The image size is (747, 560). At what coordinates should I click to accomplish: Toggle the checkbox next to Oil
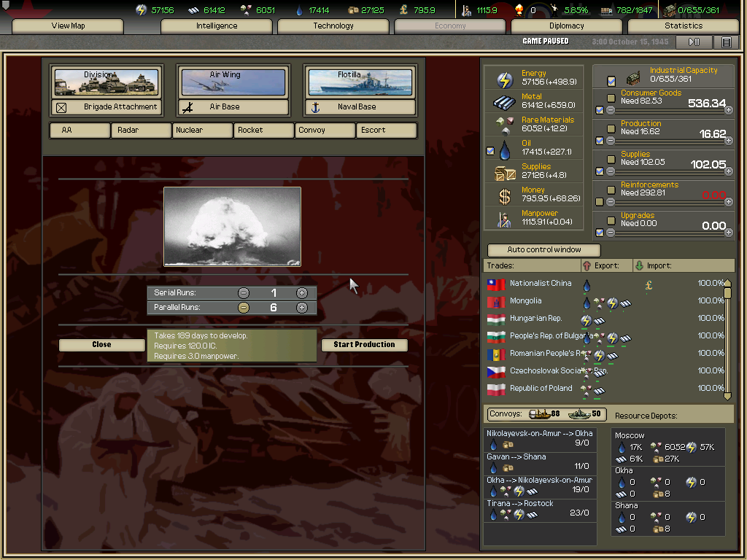[490, 151]
